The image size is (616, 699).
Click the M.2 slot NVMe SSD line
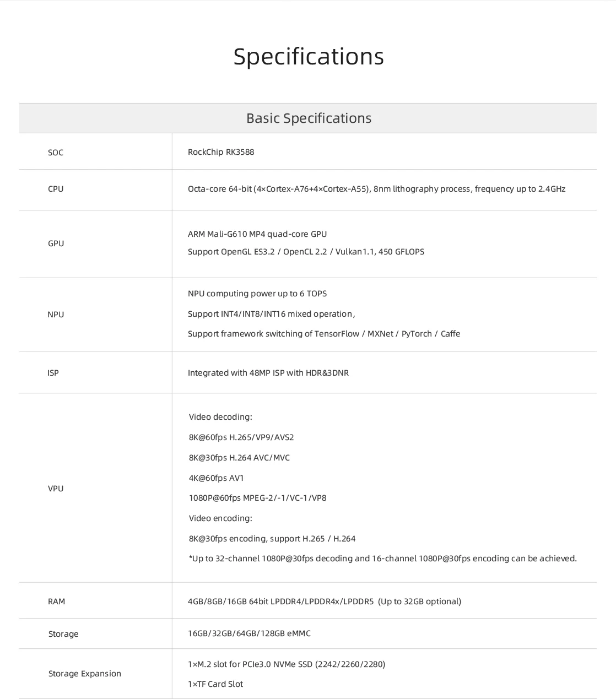click(x=287, y=664)
